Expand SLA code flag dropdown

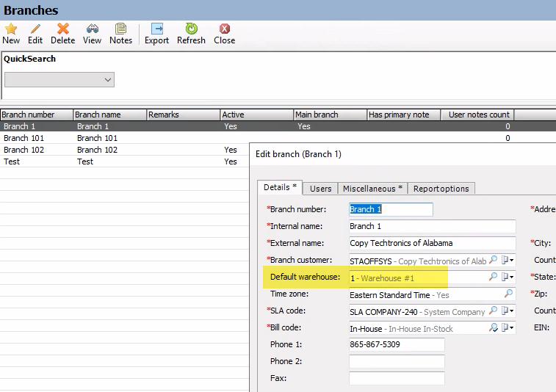coord(508,311)
